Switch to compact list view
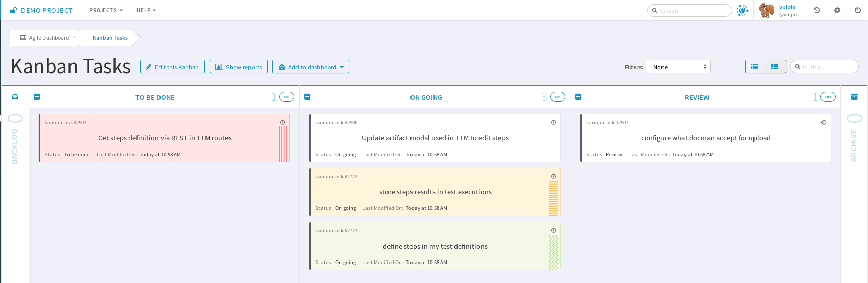 click(x=755, y=67)
